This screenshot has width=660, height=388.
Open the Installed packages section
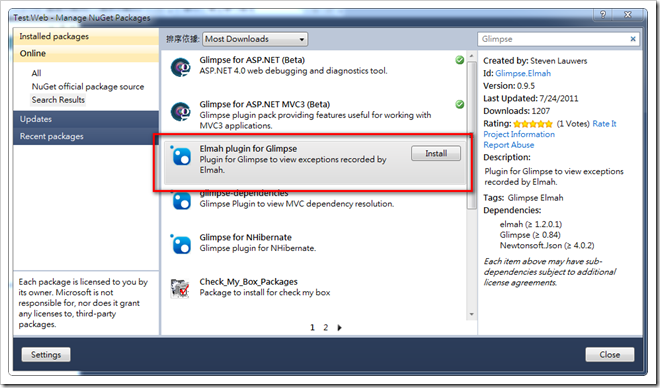(86, 37)
